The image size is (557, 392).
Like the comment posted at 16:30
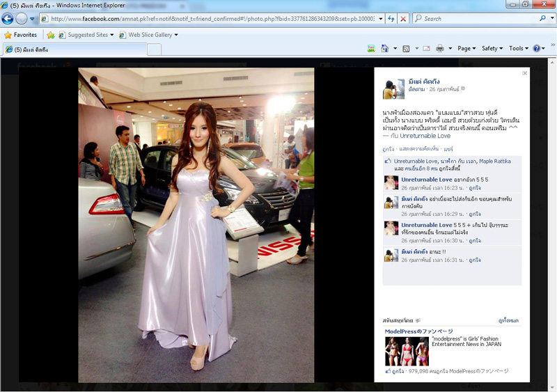pos(475,241)
